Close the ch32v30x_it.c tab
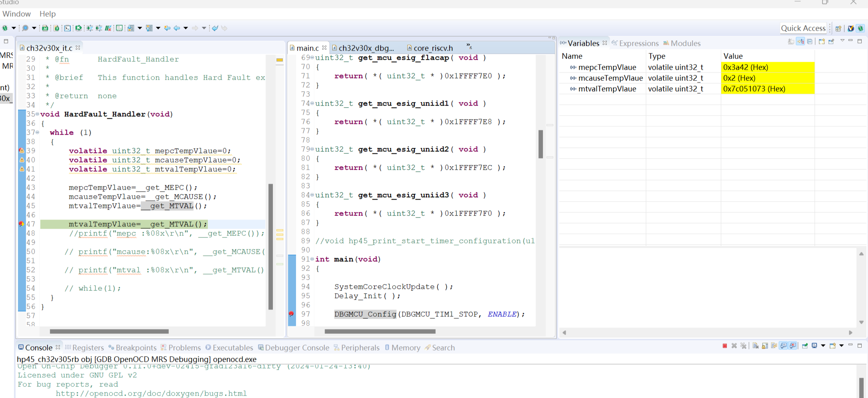Screen dimensions: 868x398 pyautogui.click(x=78, y=47)
